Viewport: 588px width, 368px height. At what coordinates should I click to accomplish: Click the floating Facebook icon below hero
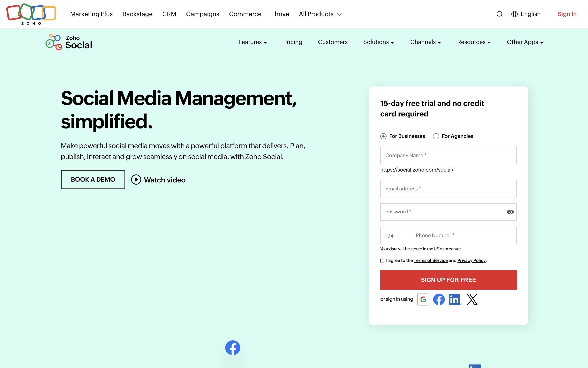(x=232, y=348)
